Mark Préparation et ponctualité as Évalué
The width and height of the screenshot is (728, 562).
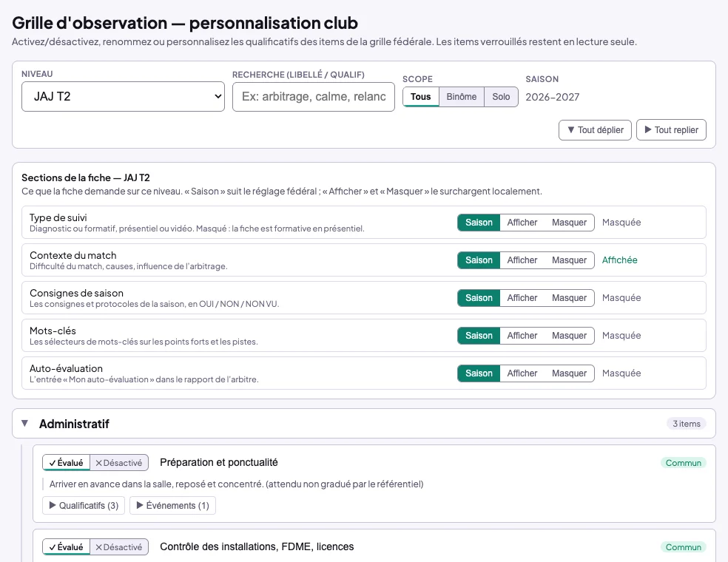point(66,463)
